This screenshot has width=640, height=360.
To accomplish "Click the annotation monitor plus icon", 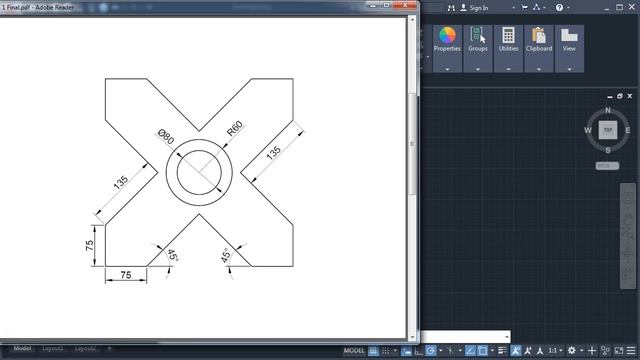I will click(x=591, y=350).
